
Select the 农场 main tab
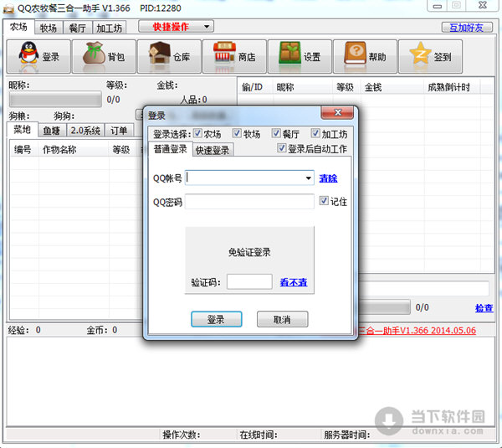[x=18, y=27]
